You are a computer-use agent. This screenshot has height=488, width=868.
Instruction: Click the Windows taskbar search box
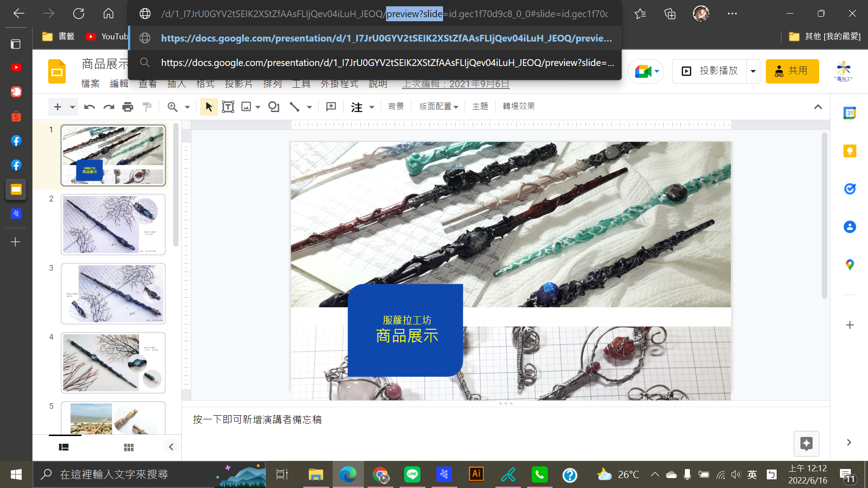pyautogui.click(x=149, y=474)
